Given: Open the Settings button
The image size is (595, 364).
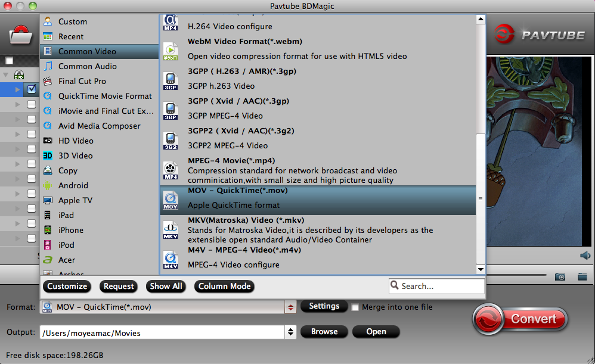Looking at the screenshot, I should click(x=324, y=306).
